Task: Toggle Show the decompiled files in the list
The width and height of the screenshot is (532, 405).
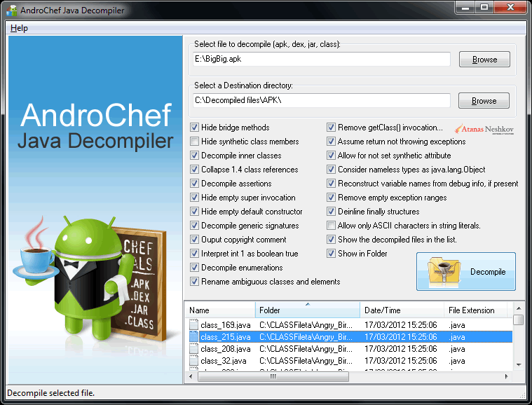Action: tap(331, 240)
